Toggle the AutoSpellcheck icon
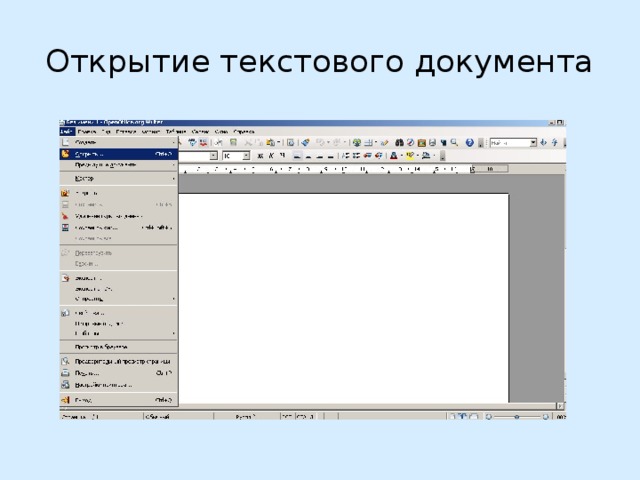Viewport: 640px width, 480px height. click(x=203, y=142)
